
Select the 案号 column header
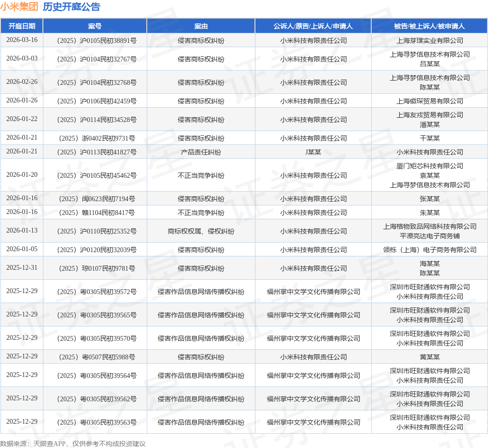tap(95, 26)
